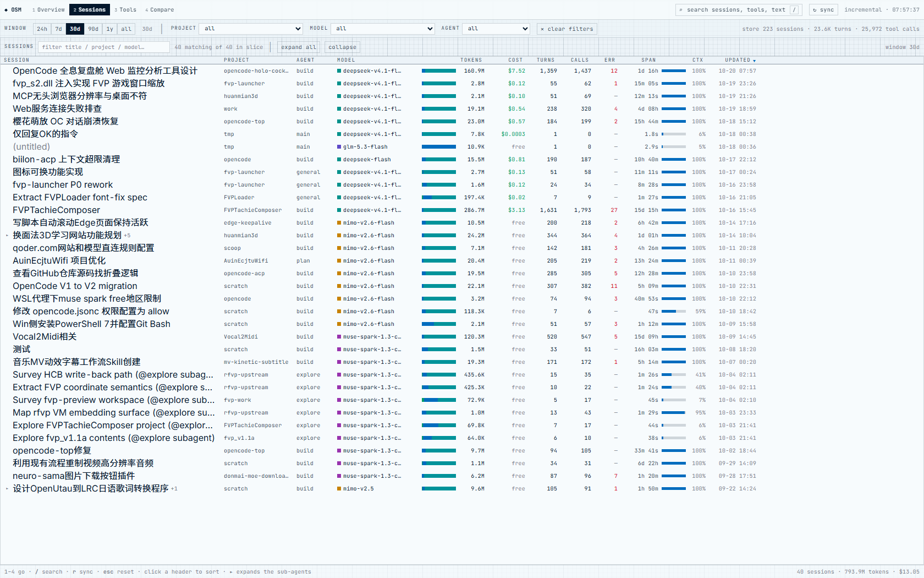Click the '$7.52' cost value
The width and height of the screenshot is (924, 578).
pyautogui.click(x=516, y=70)
